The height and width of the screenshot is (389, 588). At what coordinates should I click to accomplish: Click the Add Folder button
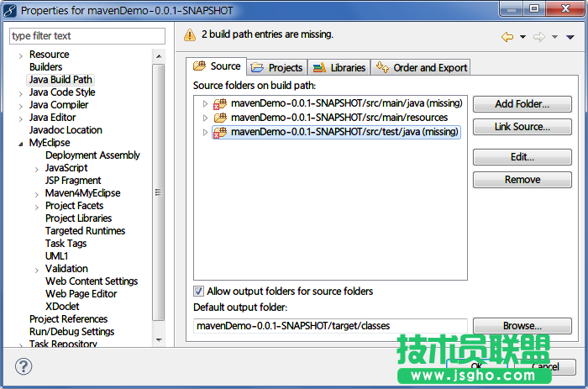pos(522,104)
